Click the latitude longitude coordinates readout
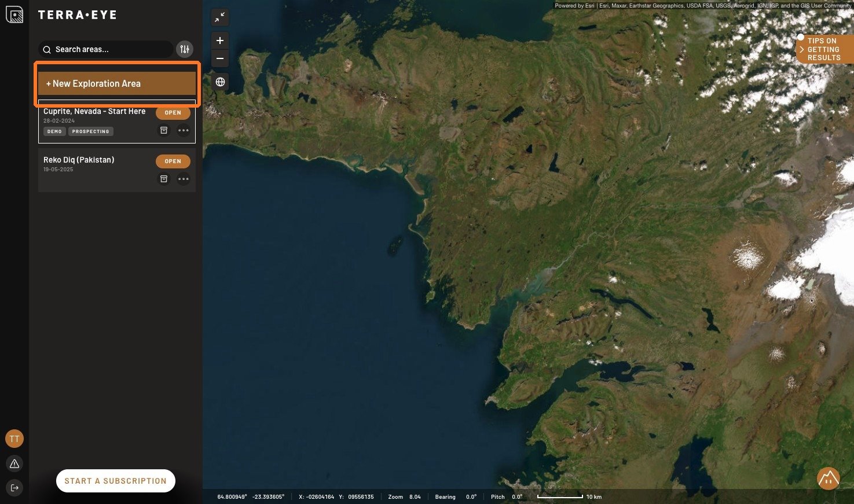The image size is (854, 504). click(x=251, y=496)
